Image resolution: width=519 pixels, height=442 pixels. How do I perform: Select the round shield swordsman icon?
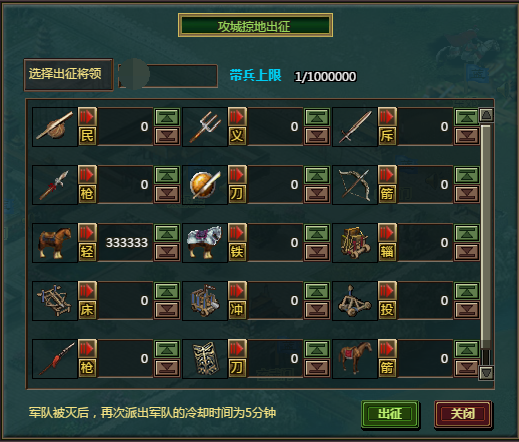tap(205, 185)
